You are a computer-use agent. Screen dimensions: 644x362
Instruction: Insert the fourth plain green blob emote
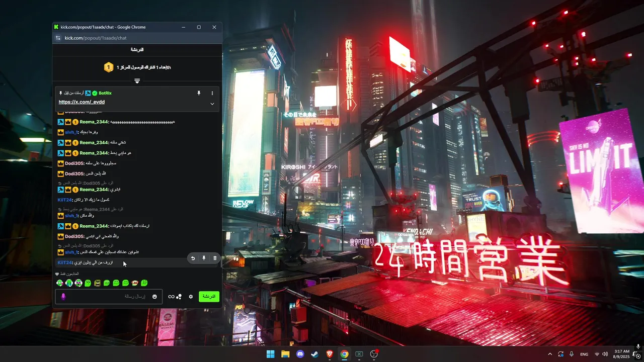coord(88,283)
